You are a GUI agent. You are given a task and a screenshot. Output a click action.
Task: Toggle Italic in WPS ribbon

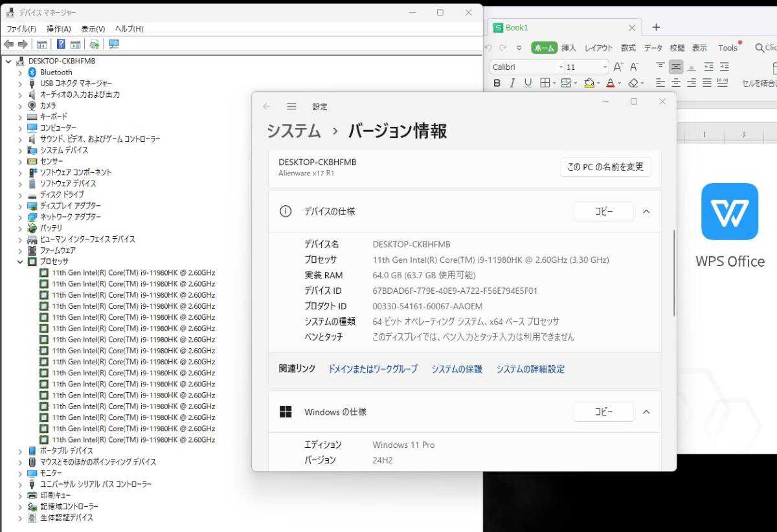[x=512, y=83]
